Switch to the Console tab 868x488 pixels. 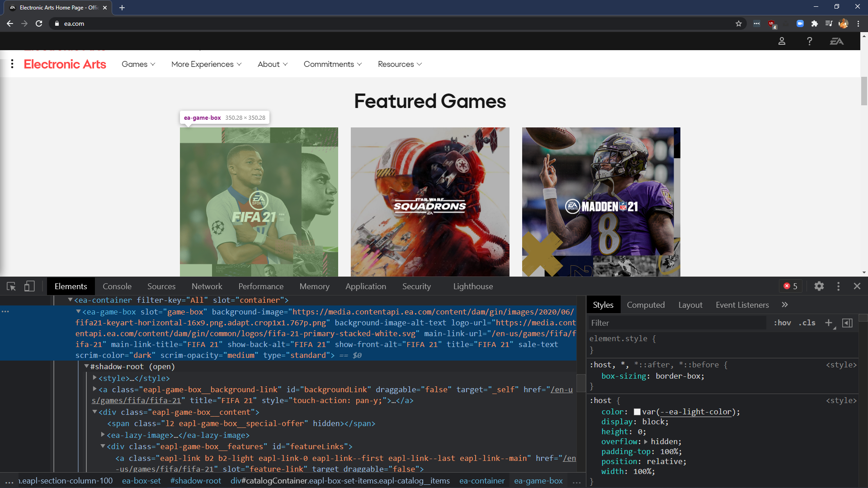coord(117,286)
